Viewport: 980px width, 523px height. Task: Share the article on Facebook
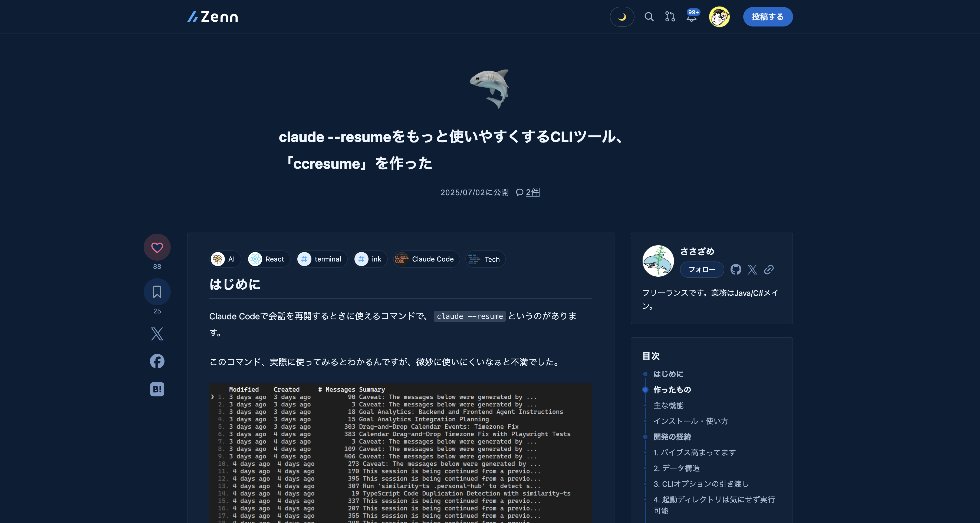[x=157, y=361]
